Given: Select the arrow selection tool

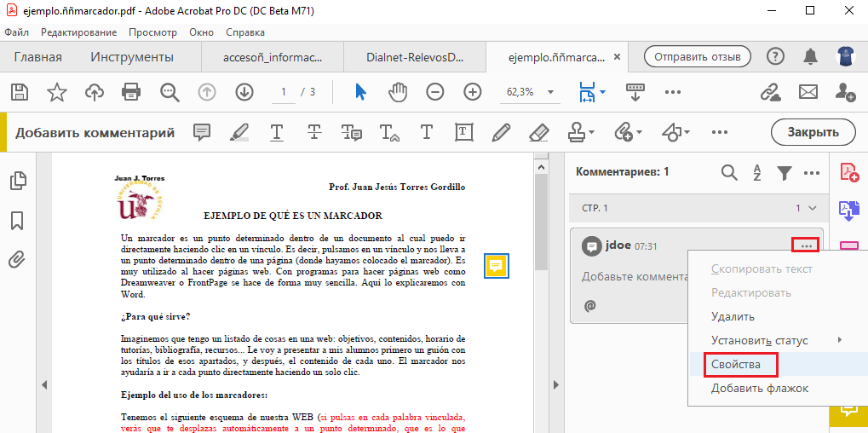Looking at the screenshot, I should coord(360,92).
